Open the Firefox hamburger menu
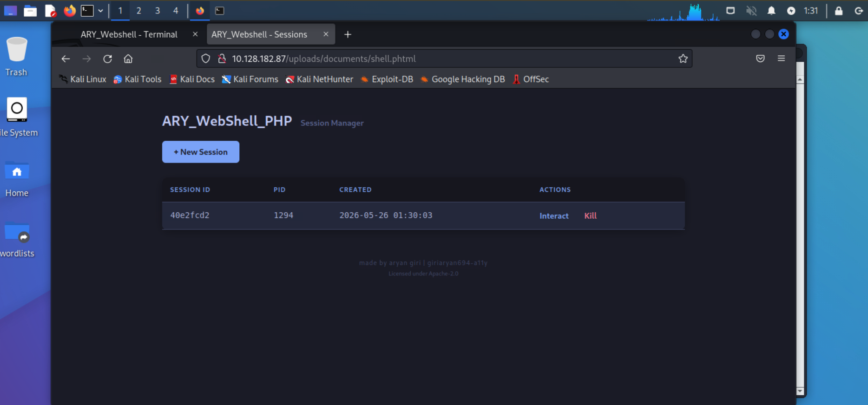The image size is (868, 405). (x=781, y=59)
